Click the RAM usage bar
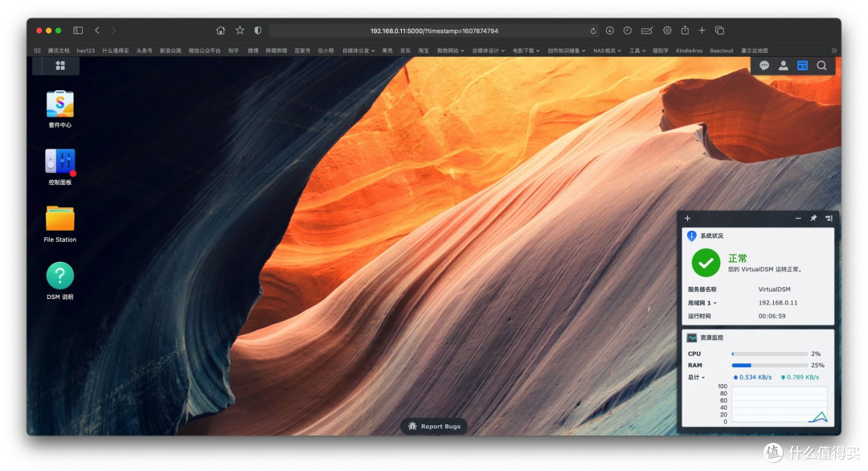Viewport: 868px width, 471px height. tap(769, 365)
